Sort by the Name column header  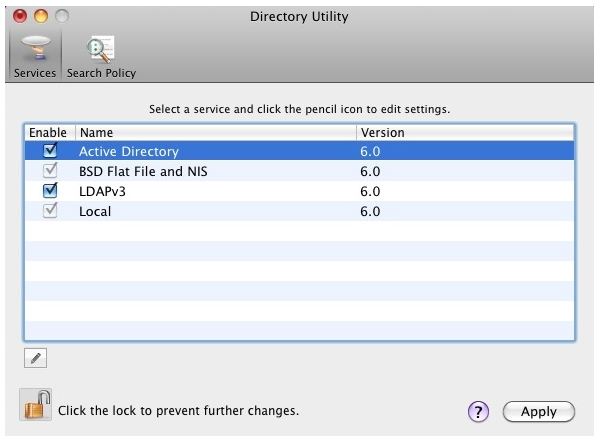[x=216, y=133]
